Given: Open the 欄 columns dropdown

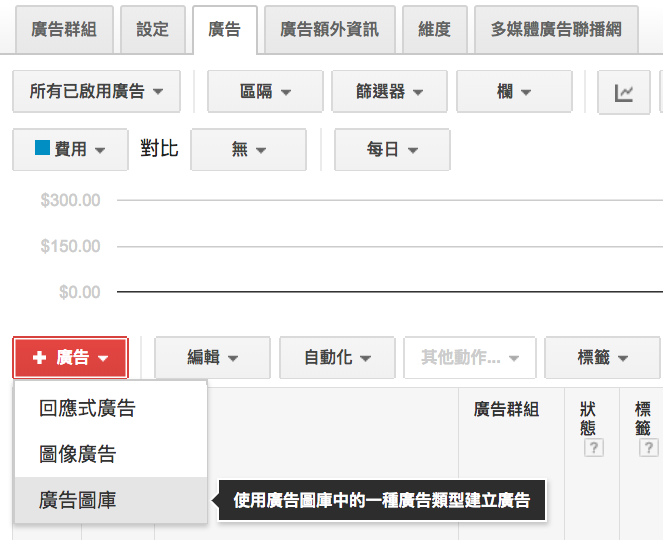Looking at the screenshot, I should [x=513, y=92].
